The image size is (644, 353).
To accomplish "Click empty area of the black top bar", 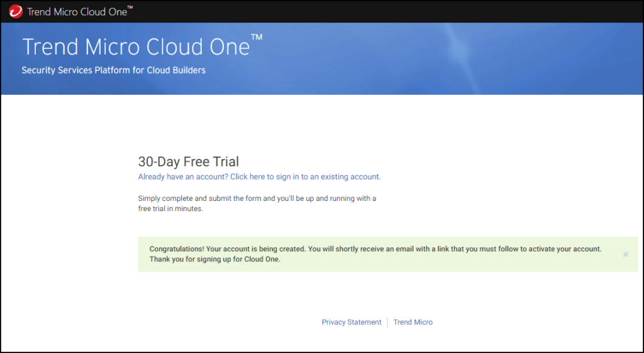I will pos(370,11).
